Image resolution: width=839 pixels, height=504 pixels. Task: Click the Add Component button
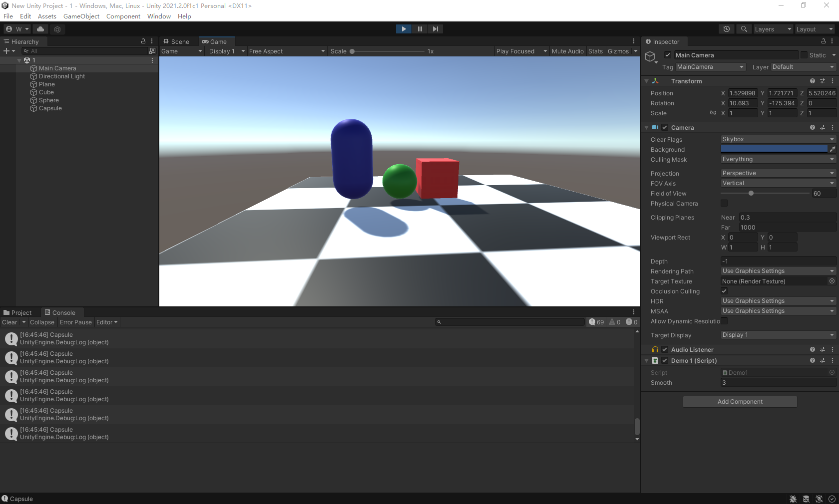pos(740,401)
